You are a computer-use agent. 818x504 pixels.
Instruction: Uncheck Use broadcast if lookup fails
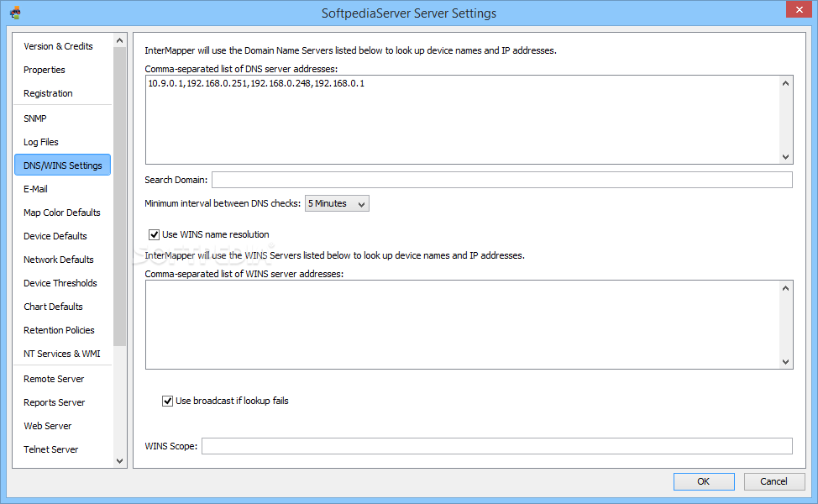coord(167,402)
